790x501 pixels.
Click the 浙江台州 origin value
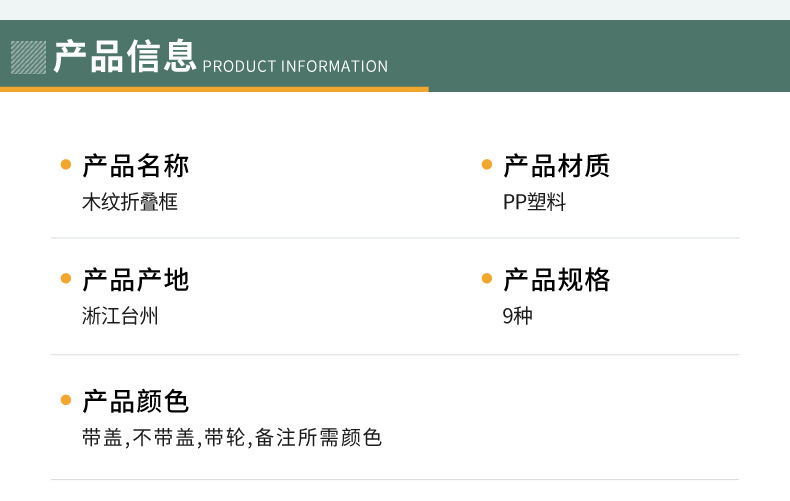(x=120, y=317)
